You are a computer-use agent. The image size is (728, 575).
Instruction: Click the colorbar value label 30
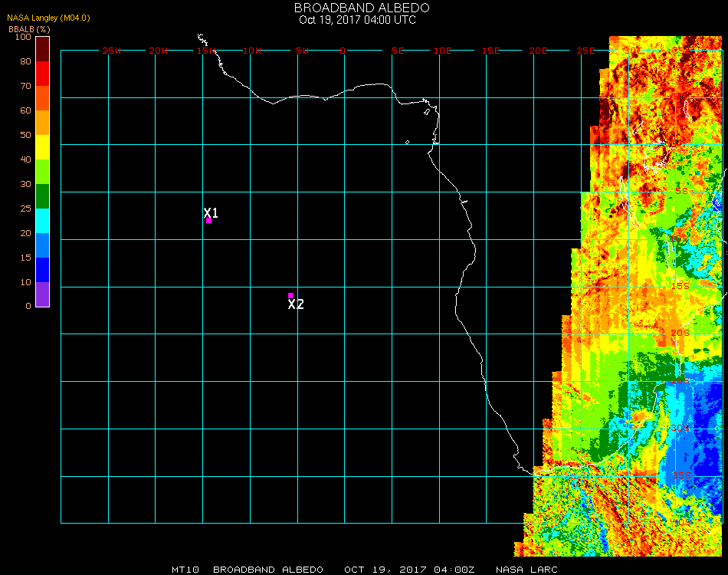(25, 184)
